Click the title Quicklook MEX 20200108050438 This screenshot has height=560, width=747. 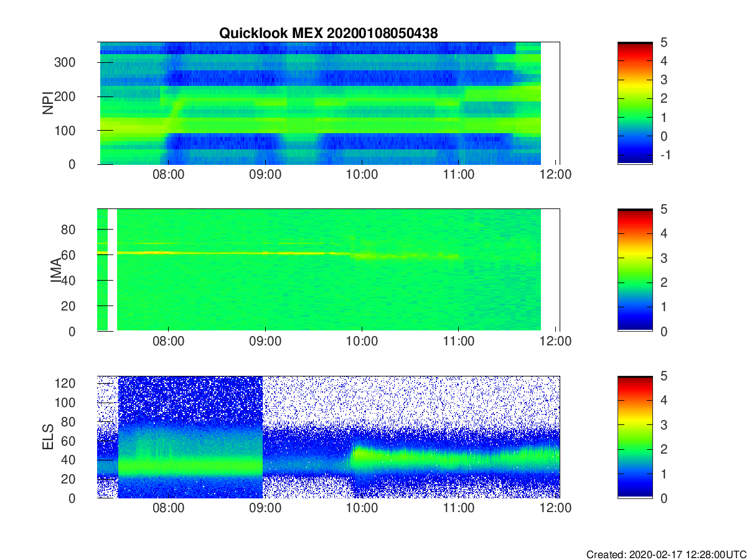pyautogui.click(x=328, y=34)
